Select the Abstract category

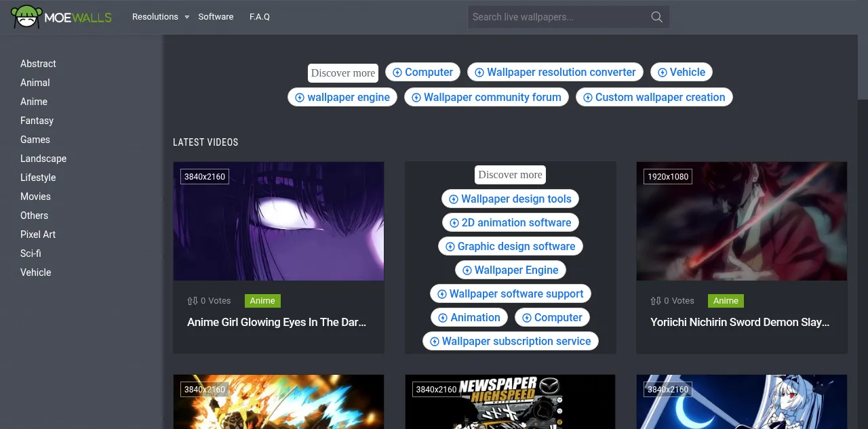click(38, 64)
